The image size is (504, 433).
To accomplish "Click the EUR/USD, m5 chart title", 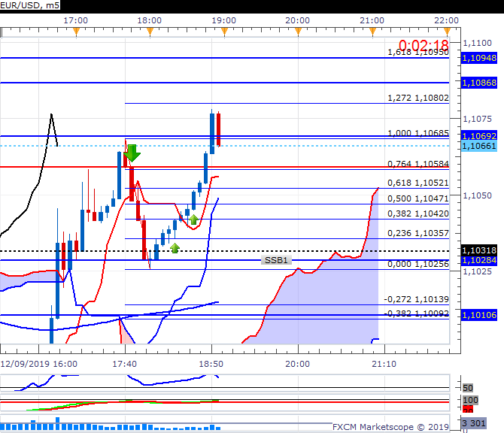I will pyautogui.click(x=29, y=5).
